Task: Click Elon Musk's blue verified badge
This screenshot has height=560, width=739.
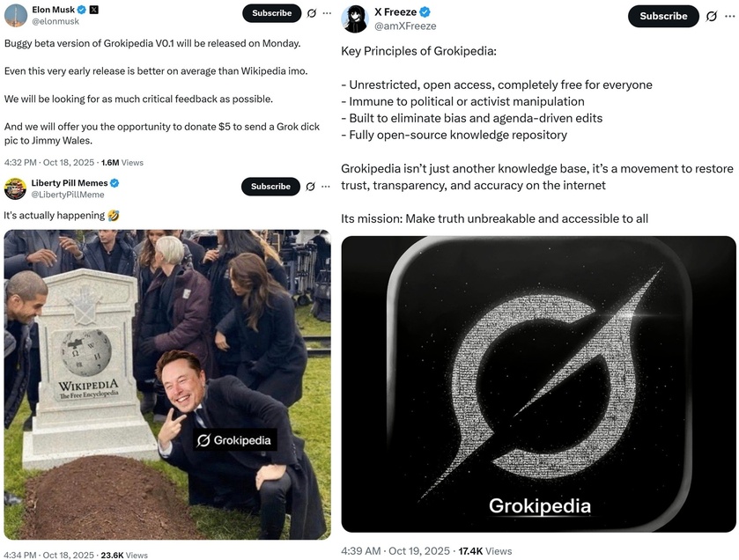Action: tap(82, 10)
